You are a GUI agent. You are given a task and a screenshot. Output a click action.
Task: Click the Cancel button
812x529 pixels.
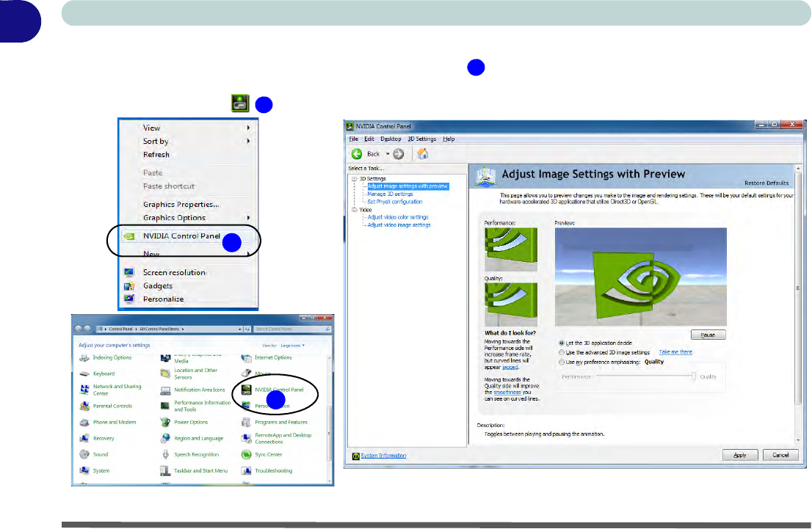click(780, 455)
